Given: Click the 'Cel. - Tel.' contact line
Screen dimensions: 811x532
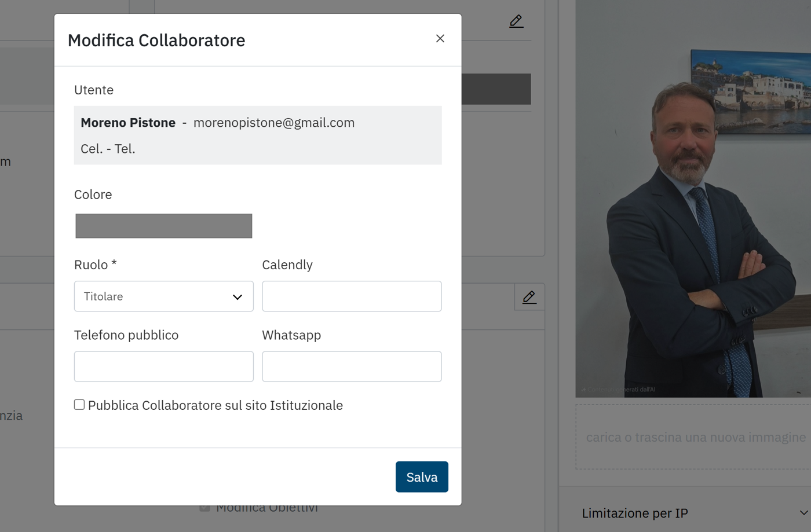Looking at the screenshot, I should click(108, 149).
